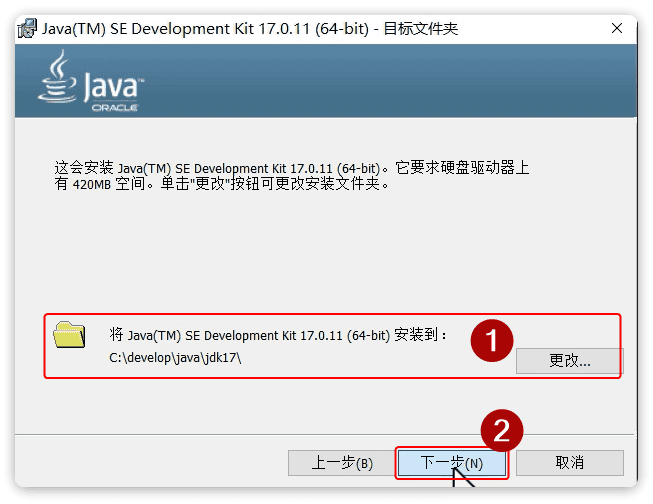Click the Java Oracle logo in the banner
This screenshot has width=653, height=504.
[x=91, y=82]
